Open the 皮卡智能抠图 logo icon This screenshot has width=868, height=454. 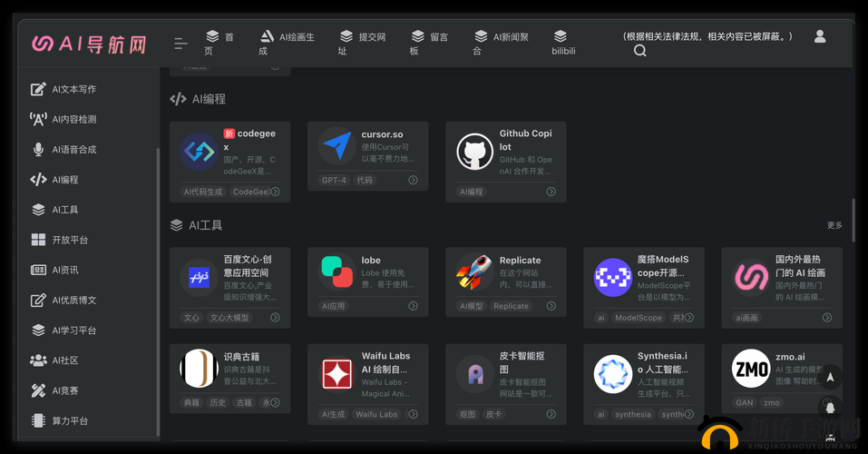tap(474, 373)
